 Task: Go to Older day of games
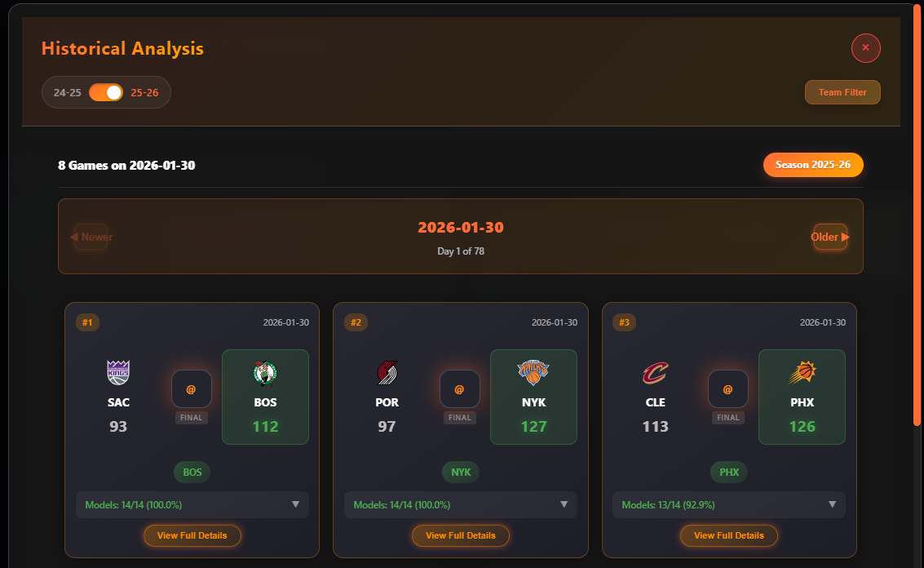click(x=830, y=237)
